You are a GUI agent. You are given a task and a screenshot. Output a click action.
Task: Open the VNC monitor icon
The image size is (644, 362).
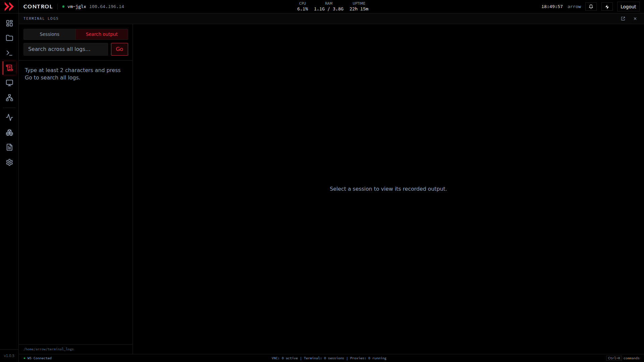[9, 83]
